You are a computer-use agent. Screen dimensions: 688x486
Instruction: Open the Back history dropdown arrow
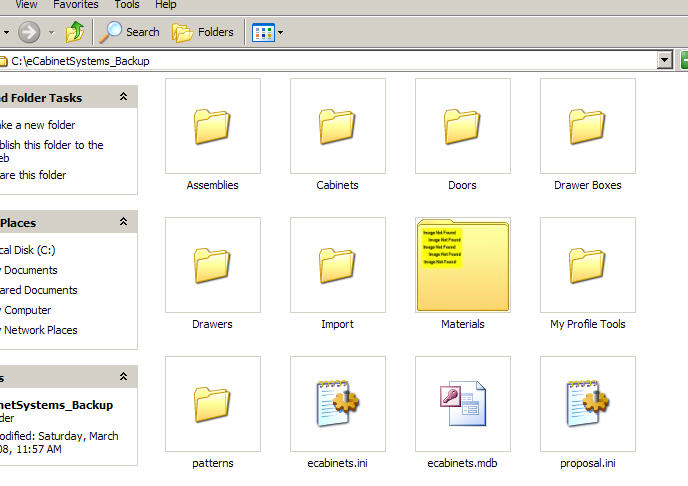click(6, 32)
